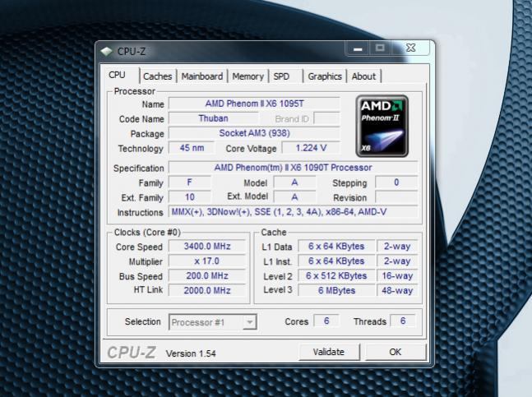
Task: Select the Memory tab
Action: click(x=248, y=76)
